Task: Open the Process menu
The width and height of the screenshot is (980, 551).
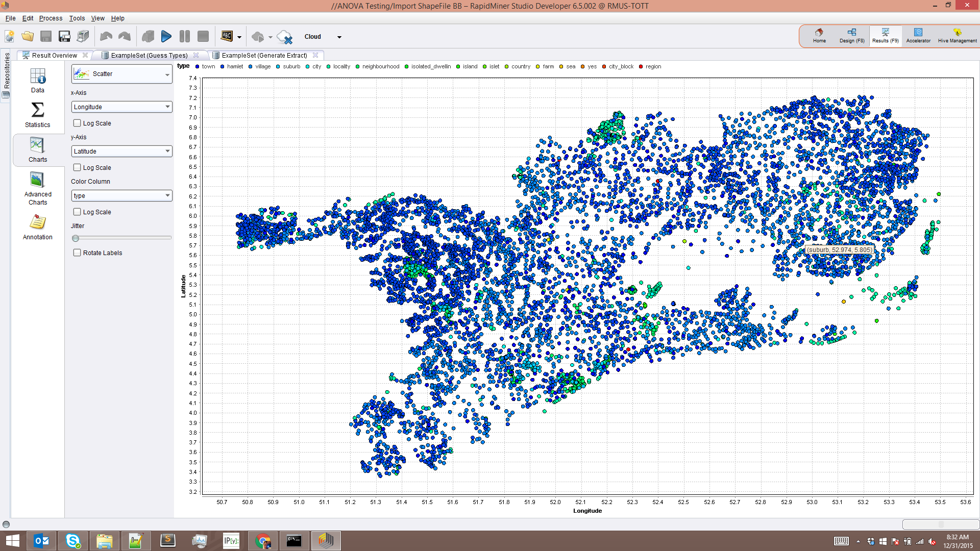Action: 51,18
